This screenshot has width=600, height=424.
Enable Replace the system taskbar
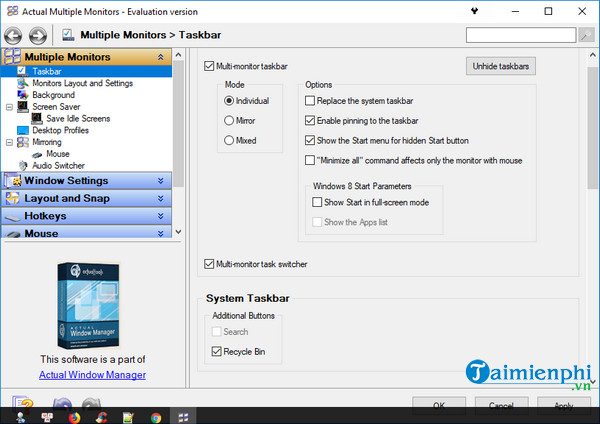point(310,101)
